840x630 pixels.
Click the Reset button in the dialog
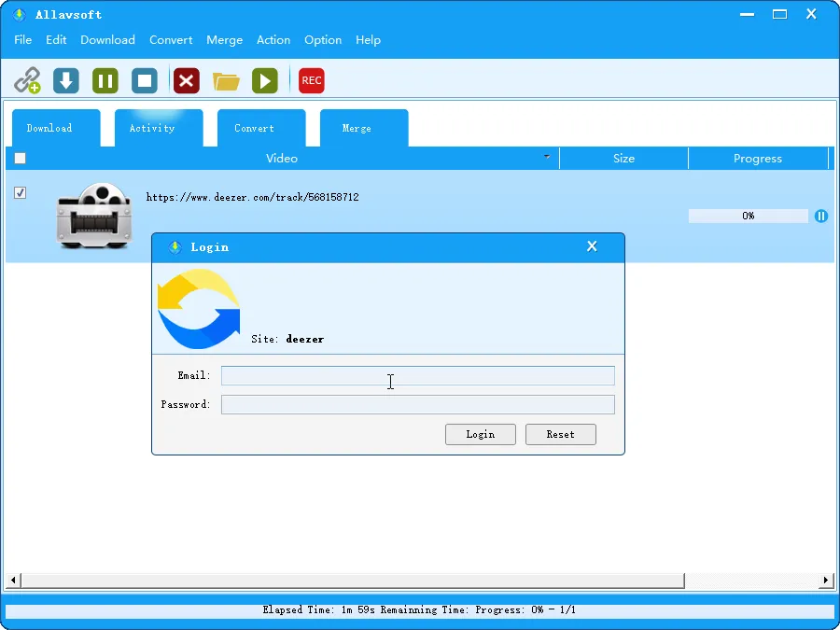click(x=561, y=434)
